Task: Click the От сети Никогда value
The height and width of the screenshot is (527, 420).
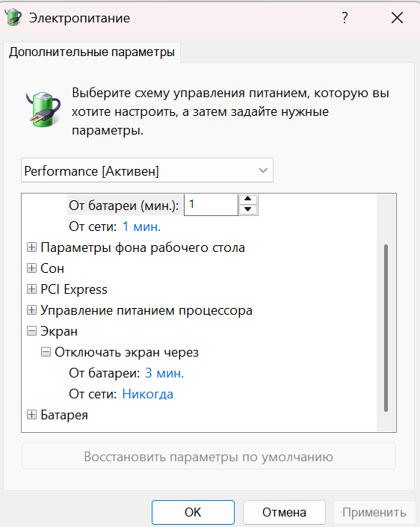Action: 148,394
